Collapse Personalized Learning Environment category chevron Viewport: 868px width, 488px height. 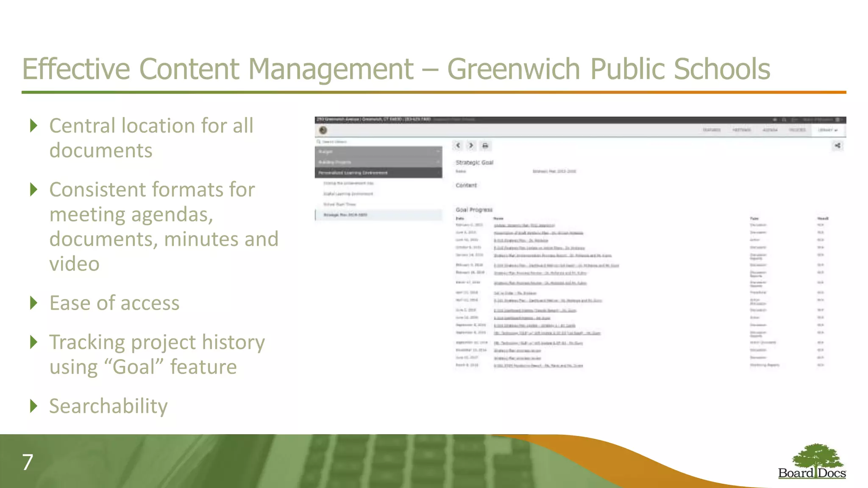point(438,173)
